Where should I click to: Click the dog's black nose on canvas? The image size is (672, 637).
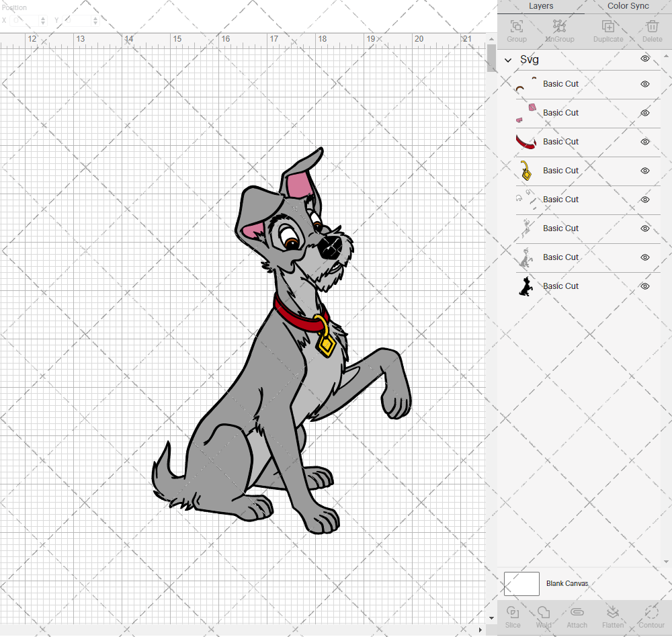point(331,247)
